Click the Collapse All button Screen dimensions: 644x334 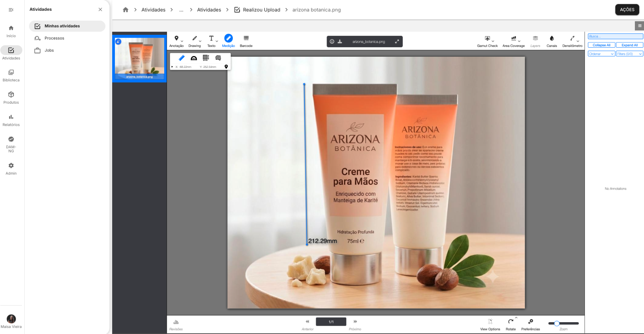(602, 45)
